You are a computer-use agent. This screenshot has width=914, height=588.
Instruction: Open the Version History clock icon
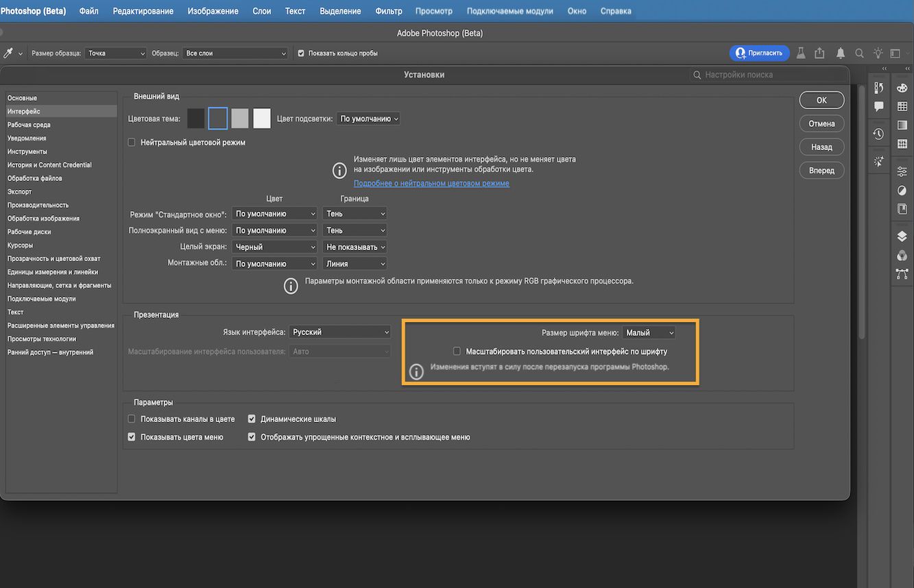point(878,134)
